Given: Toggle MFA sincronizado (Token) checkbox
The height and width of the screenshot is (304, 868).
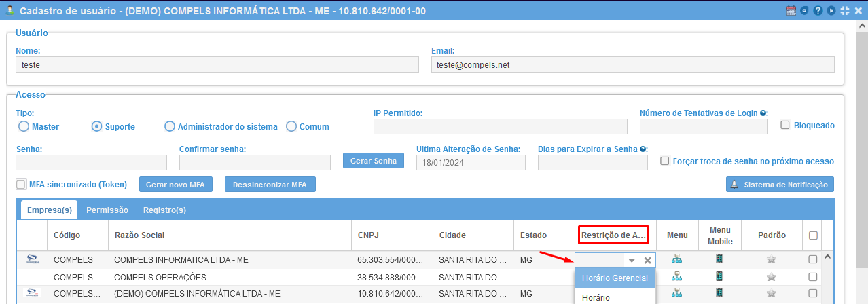Looking at the screenshot, I should pos(20,184).
